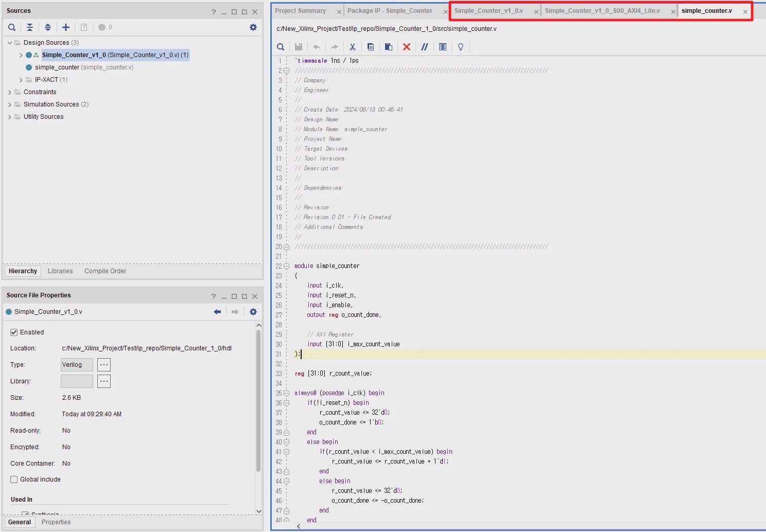Uncheck the Enabled checkbox
This screenshot has width=766, height=532.
(x=14, y=332)
